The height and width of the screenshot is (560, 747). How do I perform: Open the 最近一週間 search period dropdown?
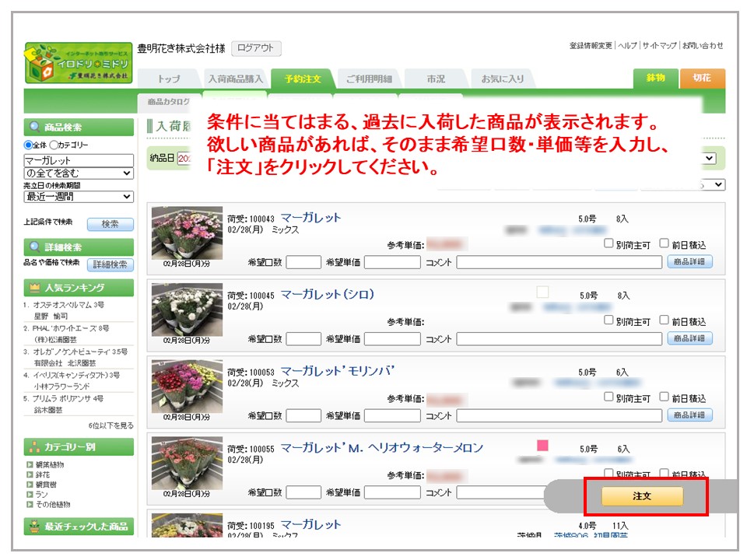click(79, 198)
